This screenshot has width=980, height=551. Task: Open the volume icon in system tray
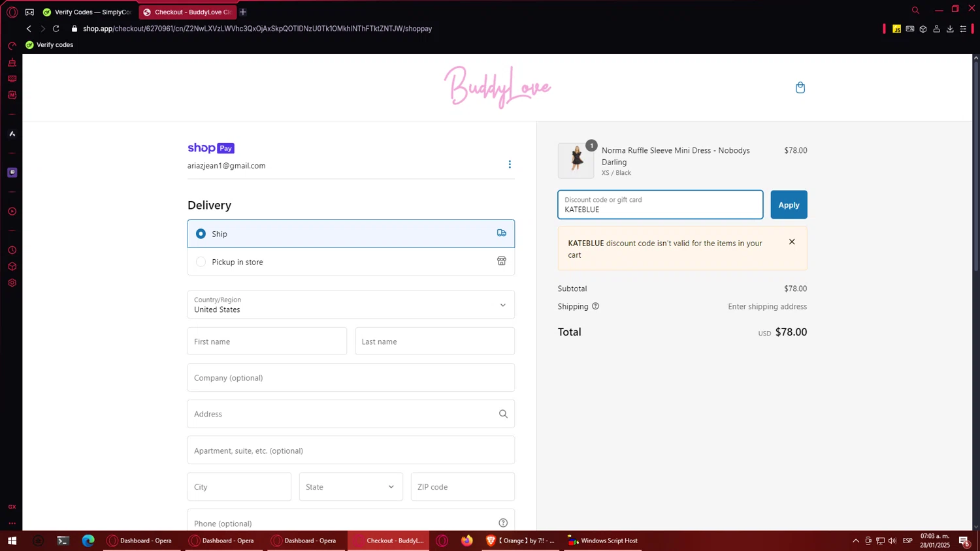tap(892, 541)
